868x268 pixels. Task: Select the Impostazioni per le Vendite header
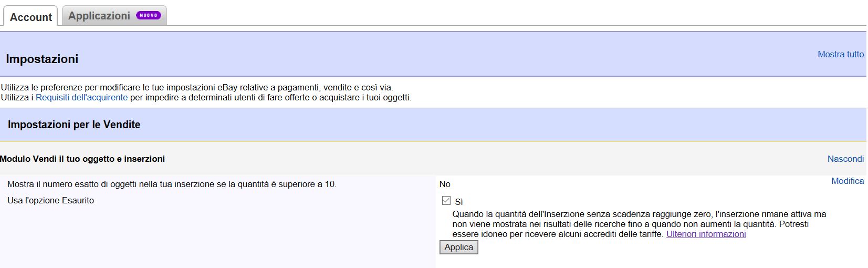click(74, 125)
